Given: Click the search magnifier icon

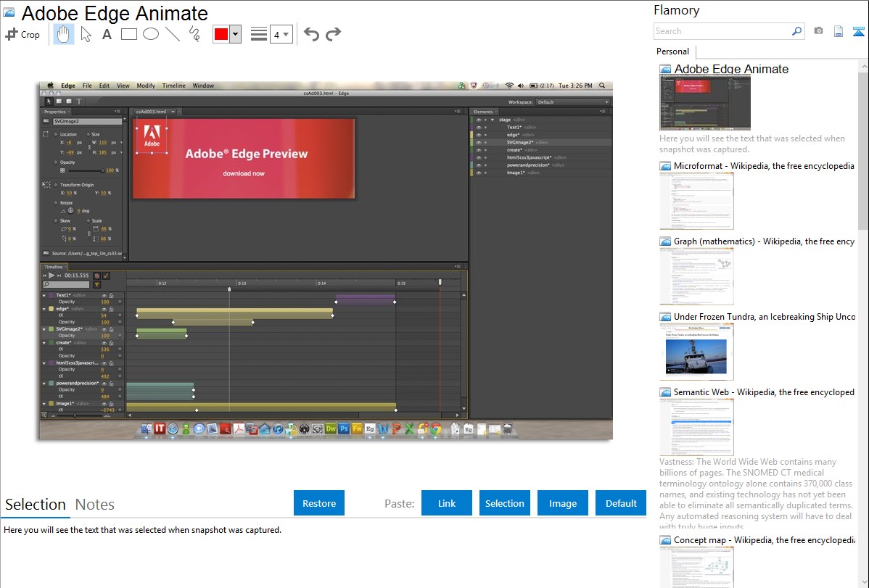Looking at the screenshot, I should tap(796, 31).
